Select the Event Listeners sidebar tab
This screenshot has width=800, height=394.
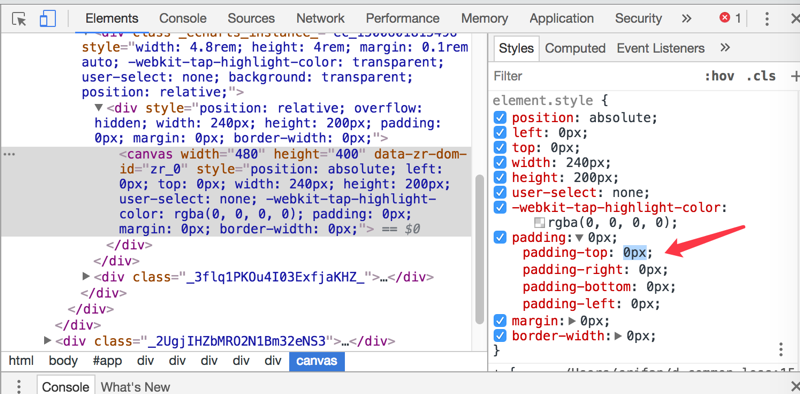click(661, 48)
